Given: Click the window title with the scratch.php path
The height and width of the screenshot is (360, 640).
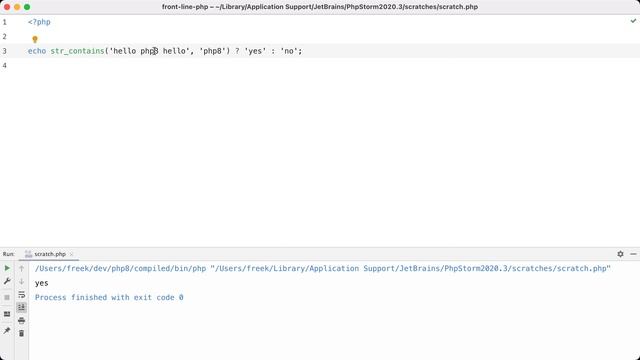Looking at the screenshot, I should point(320,7).
